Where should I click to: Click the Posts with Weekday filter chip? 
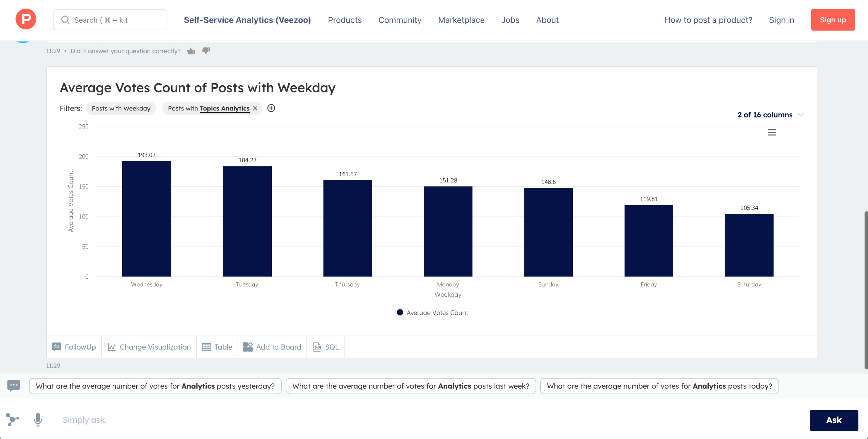click(x=121, y=108)
